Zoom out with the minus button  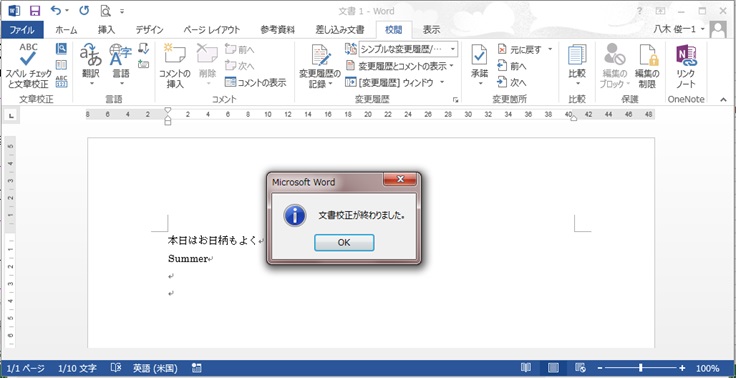click(600, 368)
